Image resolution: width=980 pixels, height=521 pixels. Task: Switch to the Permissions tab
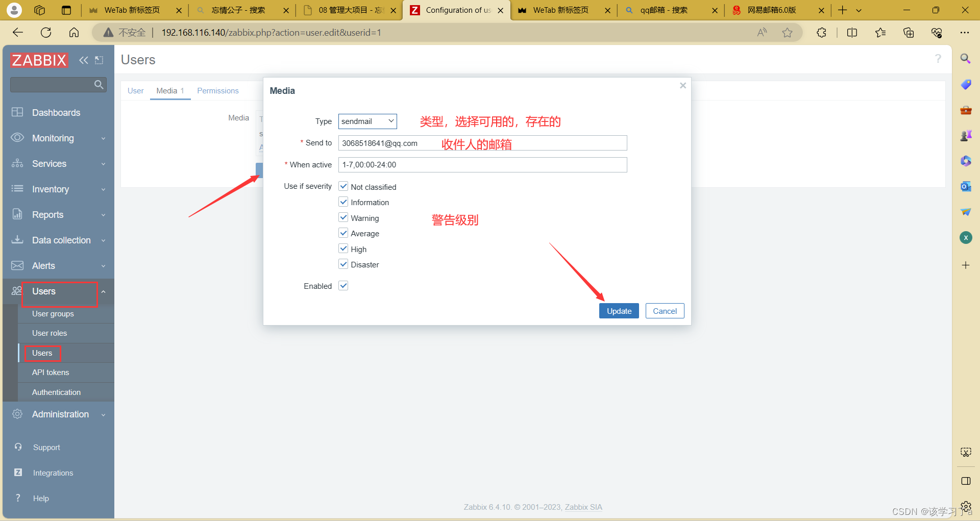point(218,91)
